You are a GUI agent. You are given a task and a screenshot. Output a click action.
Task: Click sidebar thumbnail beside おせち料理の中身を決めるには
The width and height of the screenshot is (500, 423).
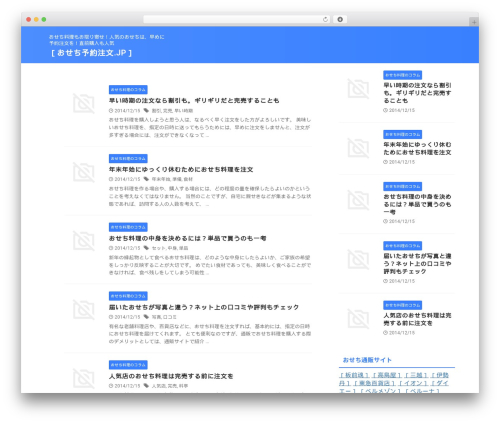[358, 200]
